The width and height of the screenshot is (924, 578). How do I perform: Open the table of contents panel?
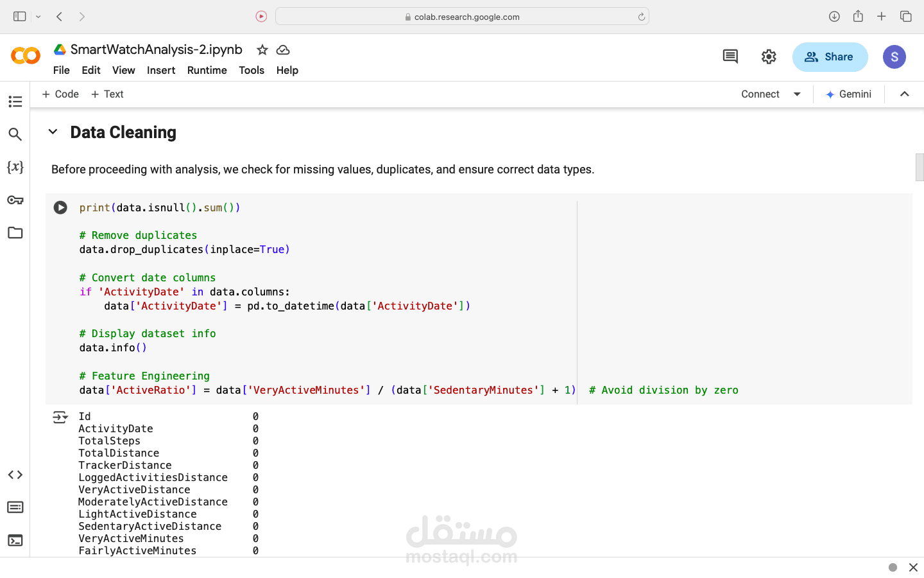point(15,101)
